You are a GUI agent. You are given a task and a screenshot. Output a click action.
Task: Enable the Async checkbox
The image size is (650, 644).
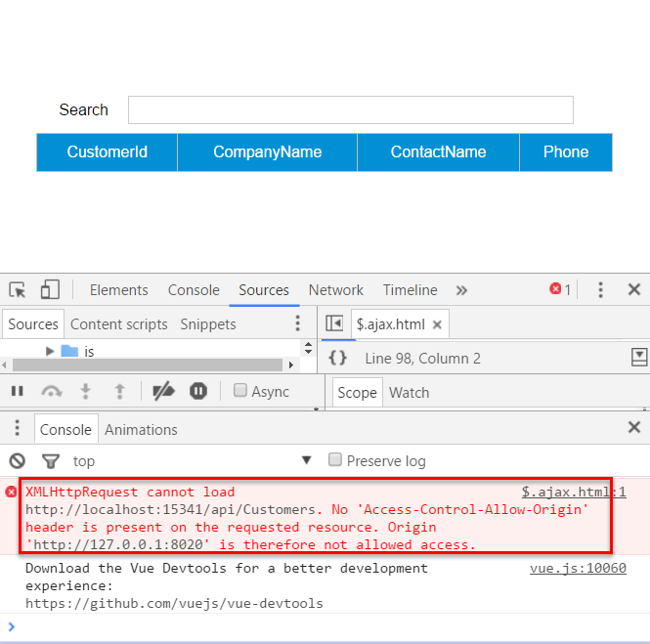click(x=240, y=391)
